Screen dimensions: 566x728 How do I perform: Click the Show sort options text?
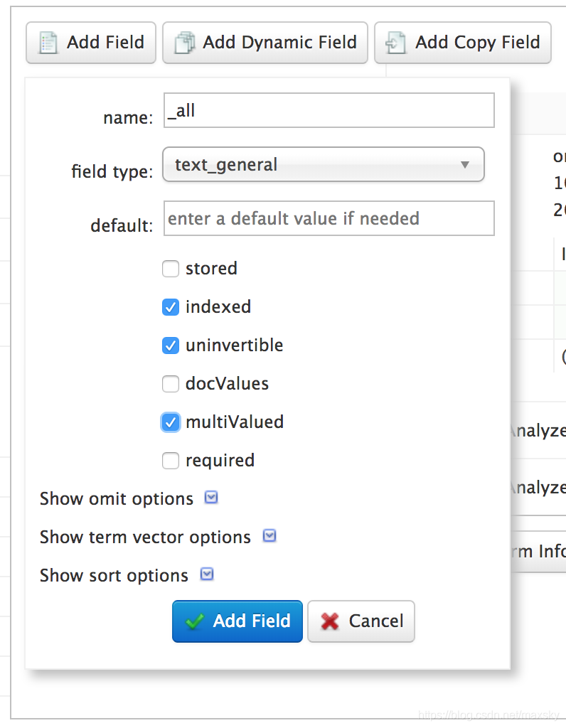(114, 576)
